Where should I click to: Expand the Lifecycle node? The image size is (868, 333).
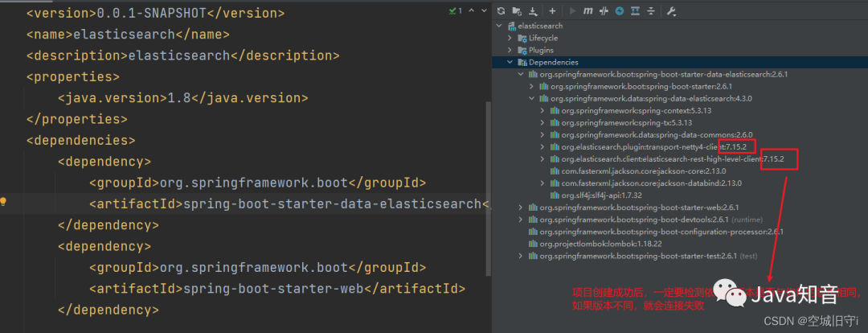click(x=510, y=39)
